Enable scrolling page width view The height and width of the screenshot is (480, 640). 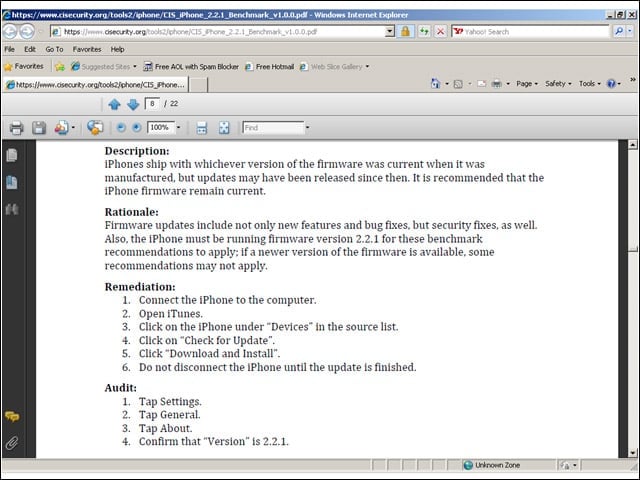pyautogui.click(x=202, y=128)
